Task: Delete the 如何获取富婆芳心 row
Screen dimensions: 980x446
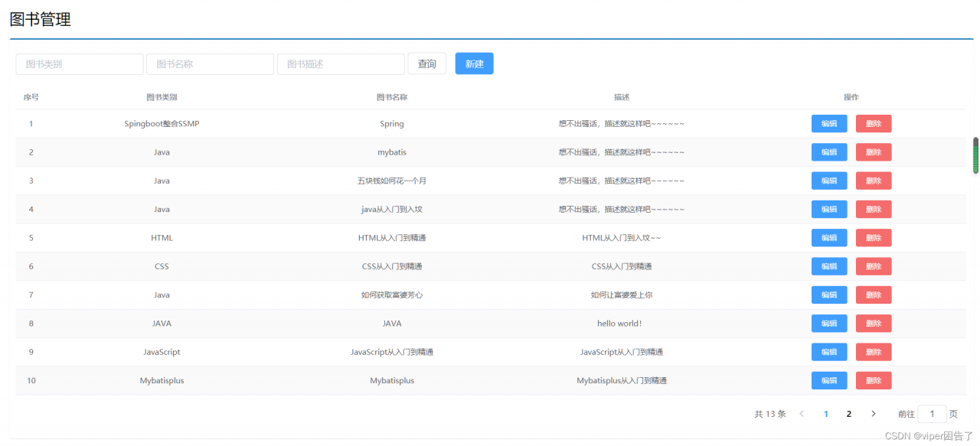Action: (x=874, y=295)
